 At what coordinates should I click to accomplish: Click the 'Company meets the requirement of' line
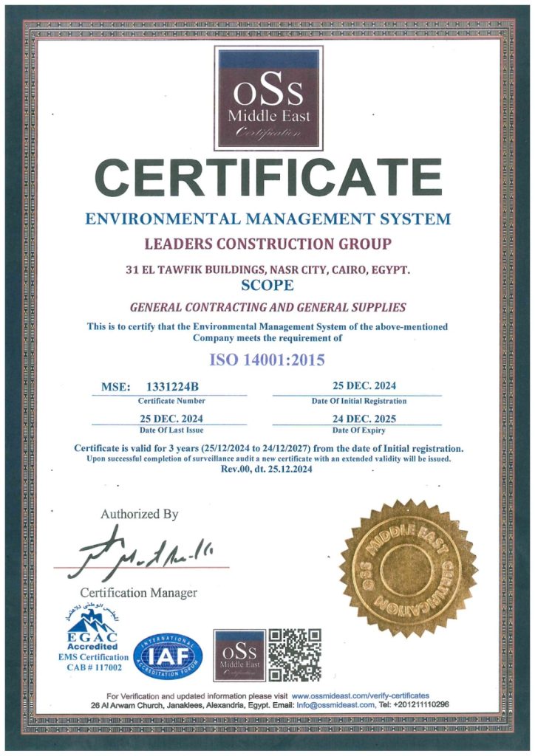(x=267, y=338)
